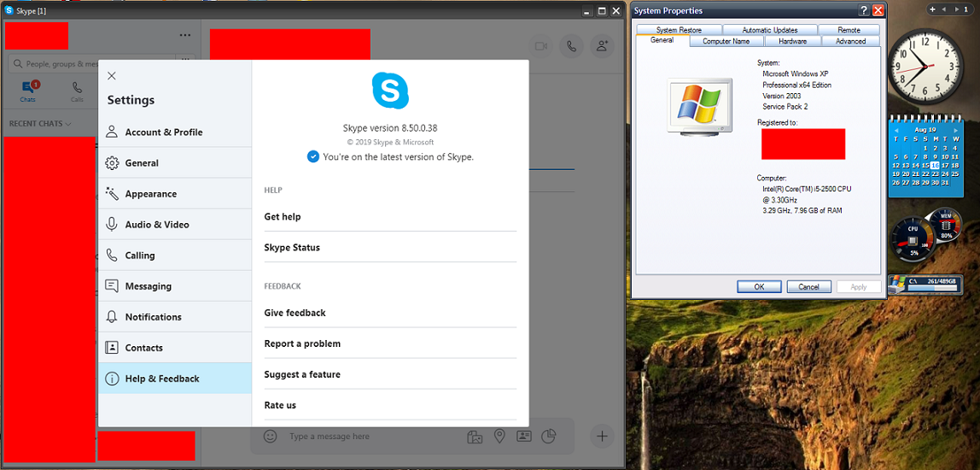Expand the RECENT CHATS dropdown
980x470 pixels.
[x=40, y=123]
